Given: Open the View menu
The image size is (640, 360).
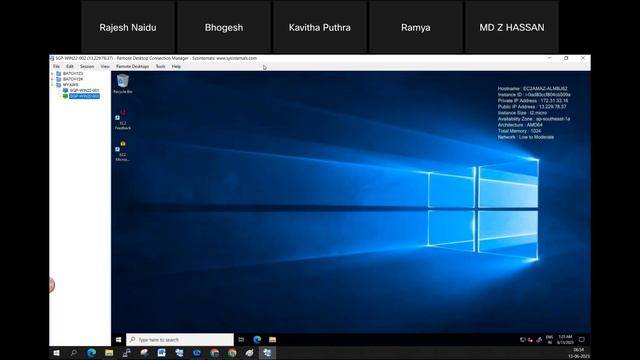Looking at the screenshot, I should click(x=105, y=66).
